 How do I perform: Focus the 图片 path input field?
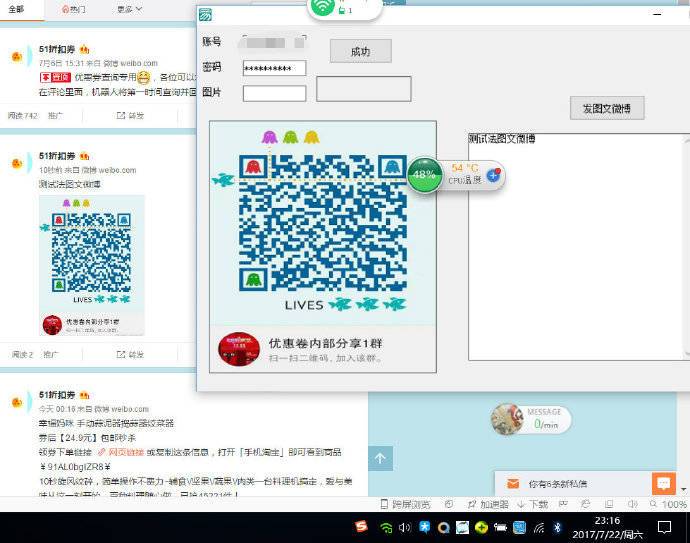(x=274, y=93)
